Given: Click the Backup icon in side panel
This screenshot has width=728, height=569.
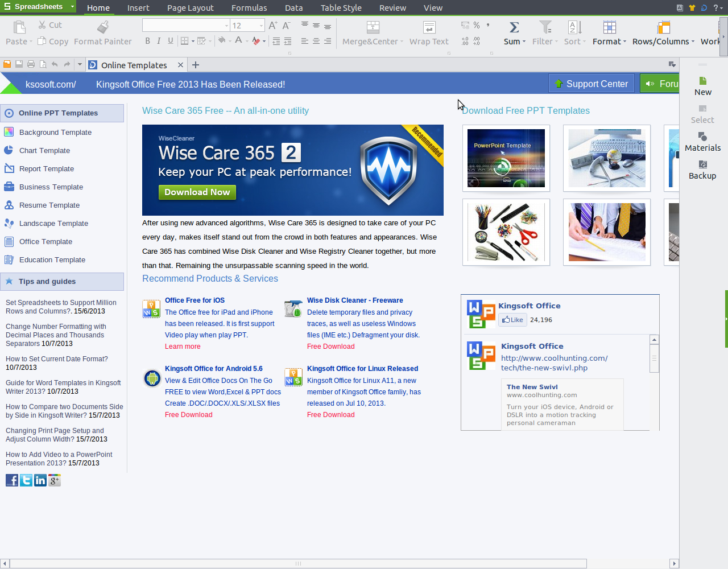Looking at the screenshot, I should 702,164.
